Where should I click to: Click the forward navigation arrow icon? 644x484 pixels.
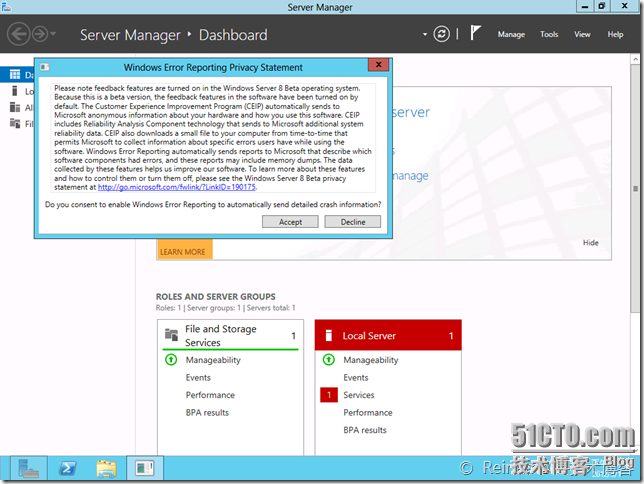(x=40, y=34)
